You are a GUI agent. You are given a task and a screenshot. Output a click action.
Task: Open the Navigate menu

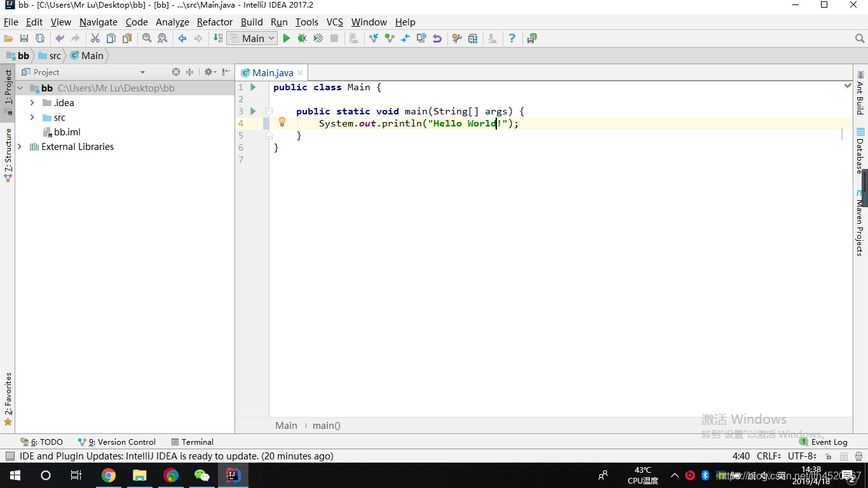(x=98, y=22)
